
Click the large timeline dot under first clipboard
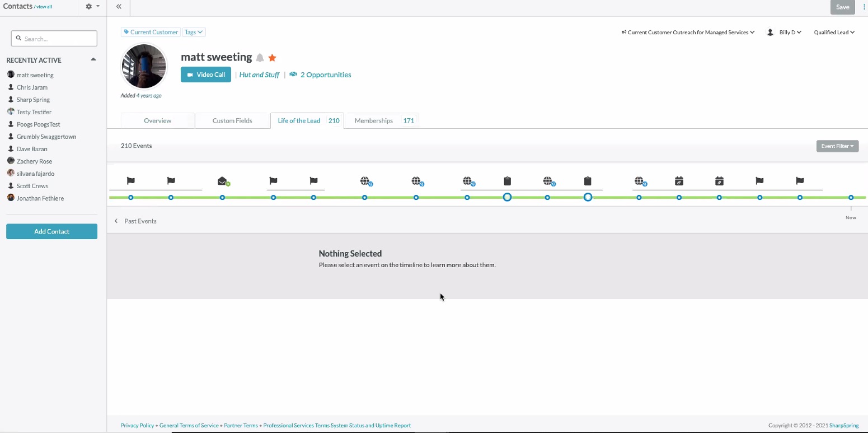point(508,197)
